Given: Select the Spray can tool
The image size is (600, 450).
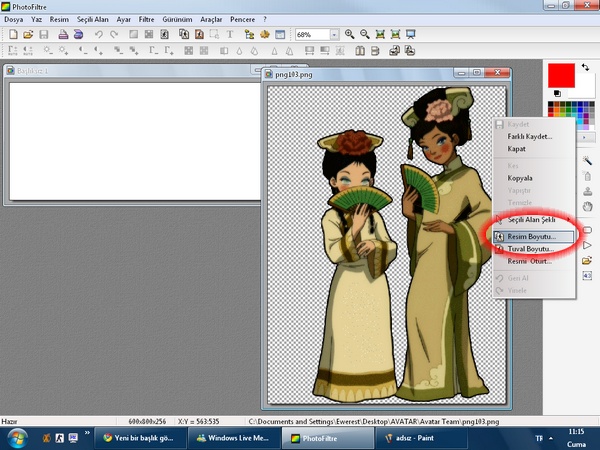Looking at the screenshot, I should (587, 176).
